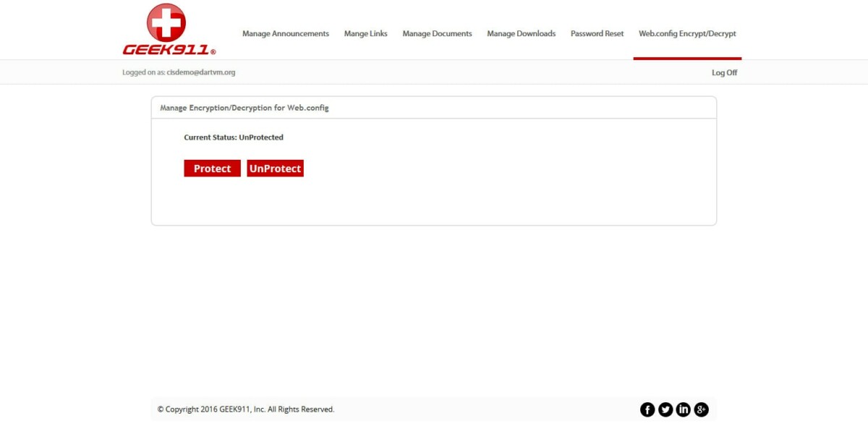Go to Password Reset
Image resolution: width=868 pixels, height=434 pixels.
(x=597, y=33)
